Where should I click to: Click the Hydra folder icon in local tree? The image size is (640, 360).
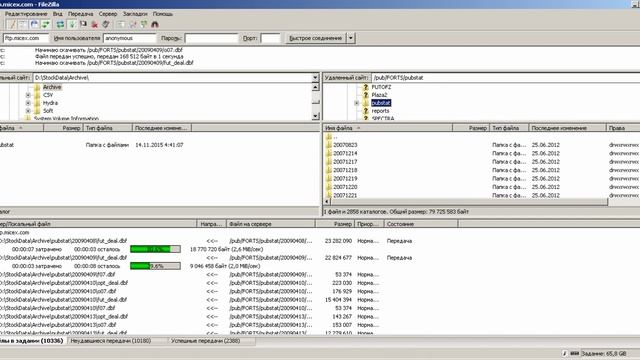point(37,103)
